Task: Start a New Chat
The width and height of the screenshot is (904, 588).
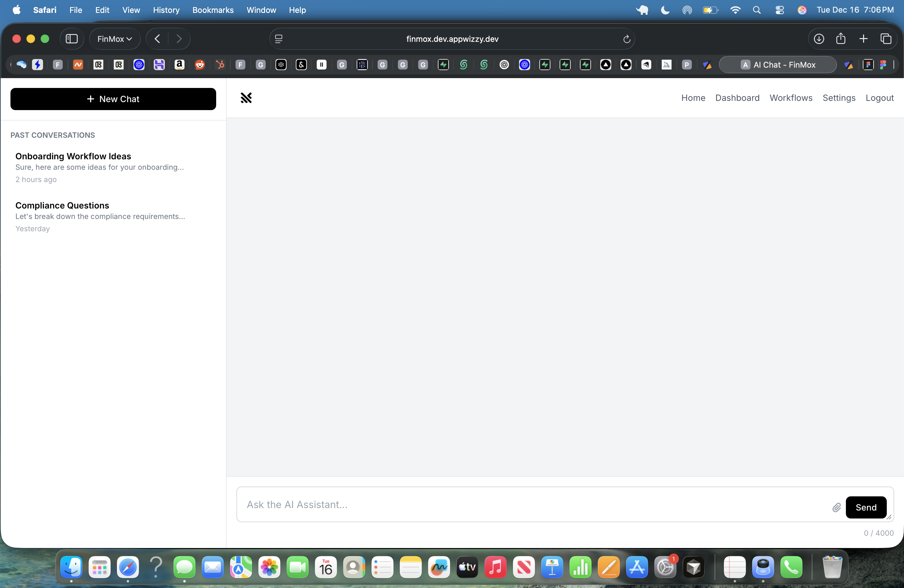Action: click(x=113, y=99)
